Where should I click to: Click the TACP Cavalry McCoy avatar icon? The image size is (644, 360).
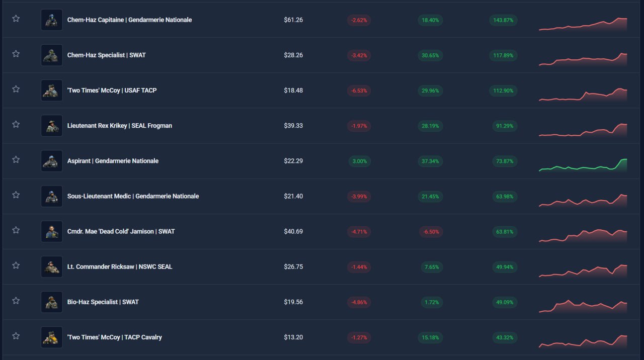pyautogui.click(x=52, y=337)
